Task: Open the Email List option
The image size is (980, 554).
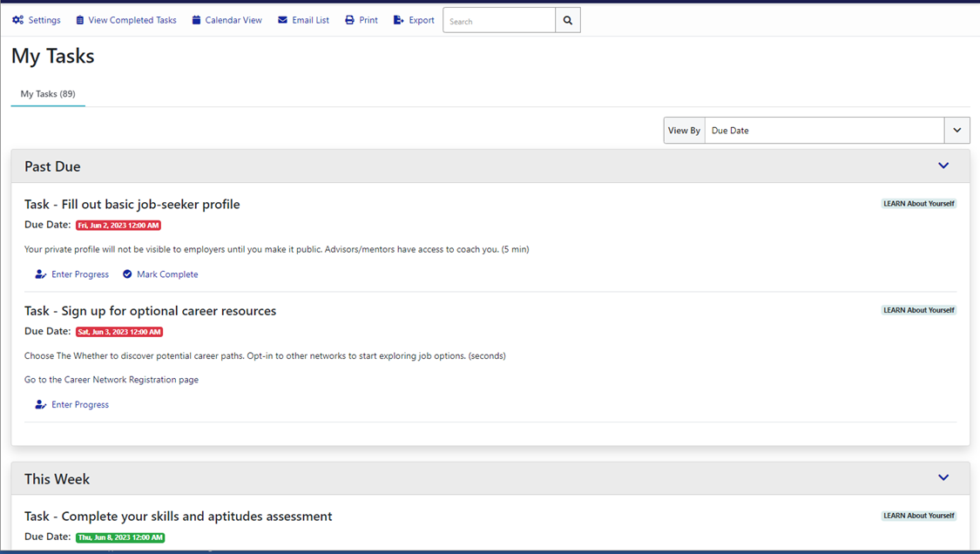Action: tap(311, 20)
